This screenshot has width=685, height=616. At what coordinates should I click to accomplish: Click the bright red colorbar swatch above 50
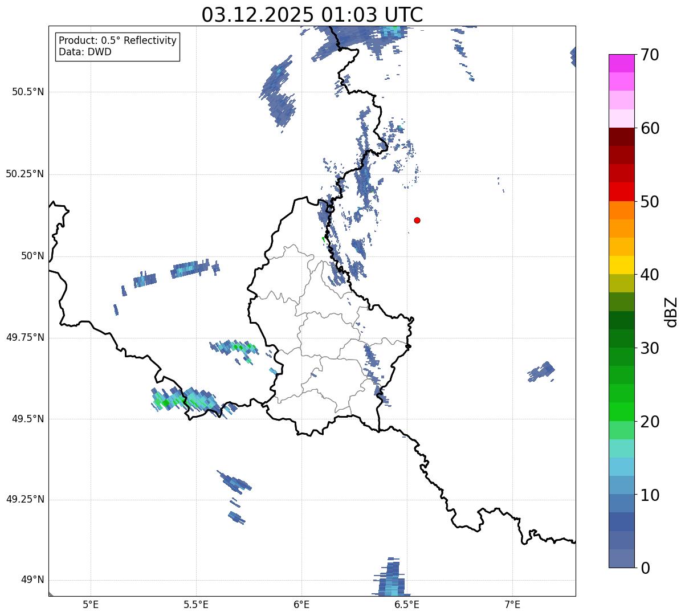tap(621, 191)
